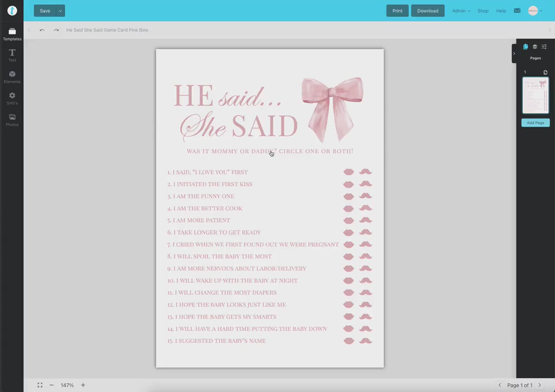Open the SVG's sidebar panel

click(12, 98)
